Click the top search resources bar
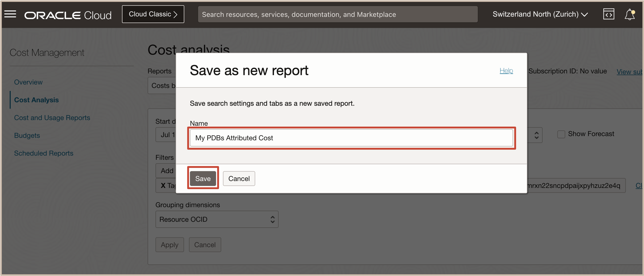The width and height of the screenshot is (644, 276). [x=338, y=14]
